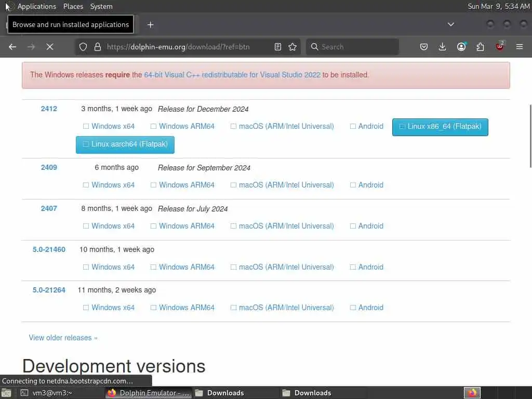The width and height of the screenshot is (532, 399).
Task: Download 2409 Windows x64 build
Action: coord(109,185)
